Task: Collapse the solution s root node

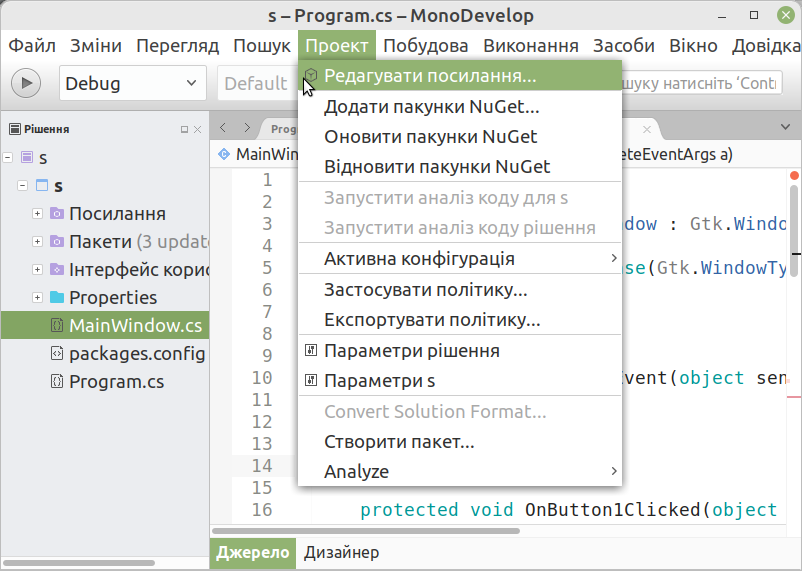Action: click(8, 158)
